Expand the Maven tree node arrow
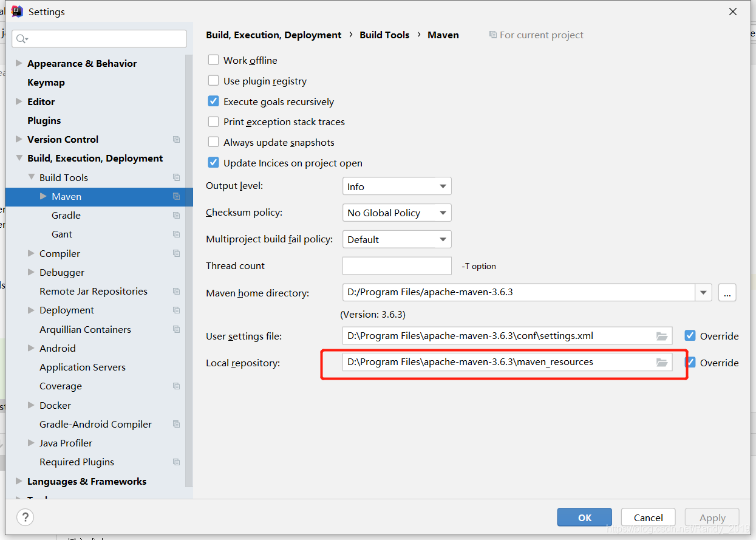This screenshot has height=540, width=756. (x=43, y=196)
